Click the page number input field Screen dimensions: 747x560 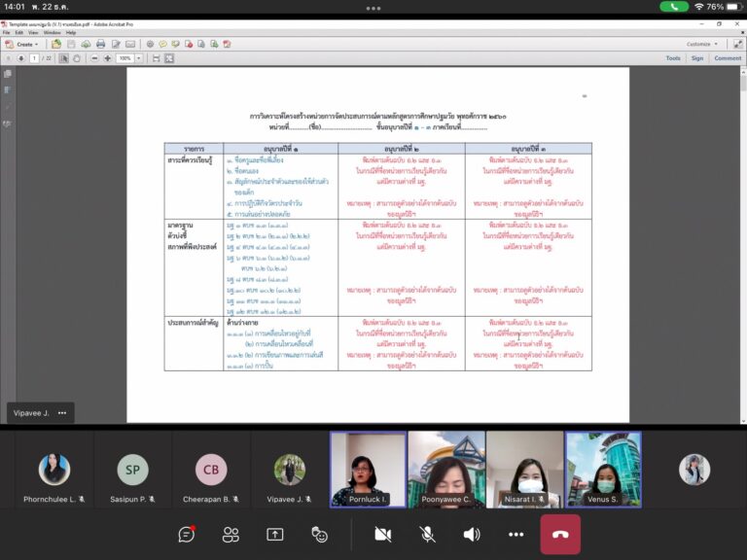(34, 58)
